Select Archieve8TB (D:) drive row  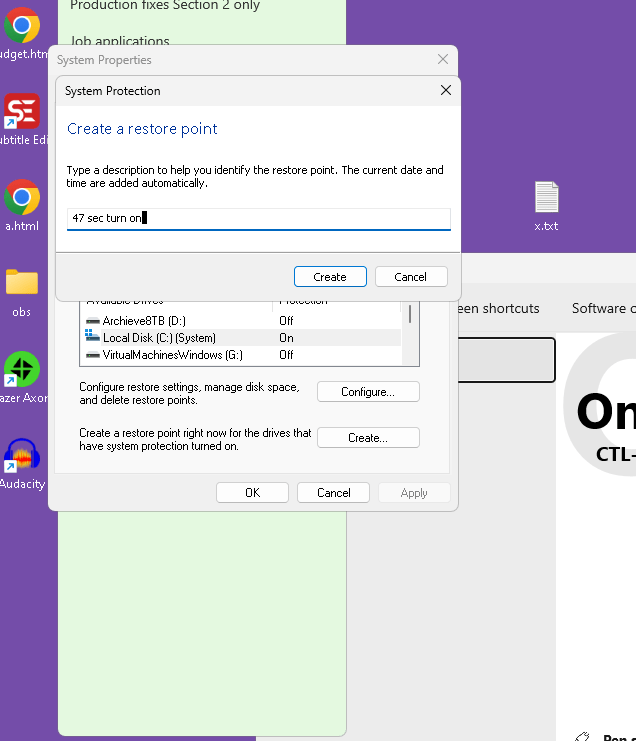point(242,321)
